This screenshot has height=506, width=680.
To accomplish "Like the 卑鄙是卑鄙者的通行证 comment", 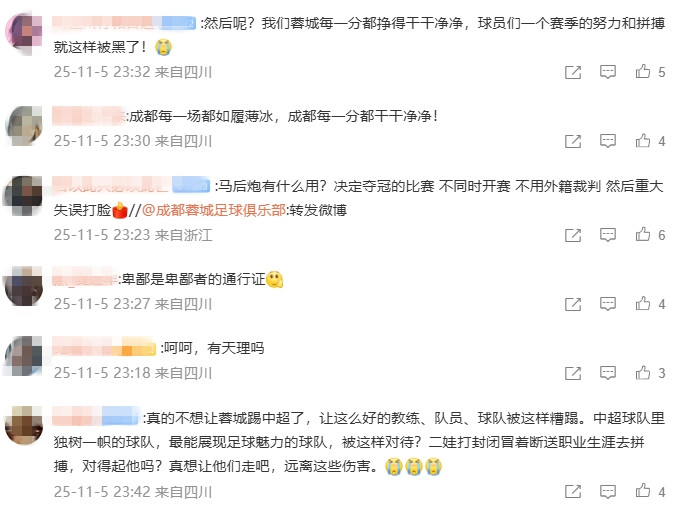I will [650, 304].
